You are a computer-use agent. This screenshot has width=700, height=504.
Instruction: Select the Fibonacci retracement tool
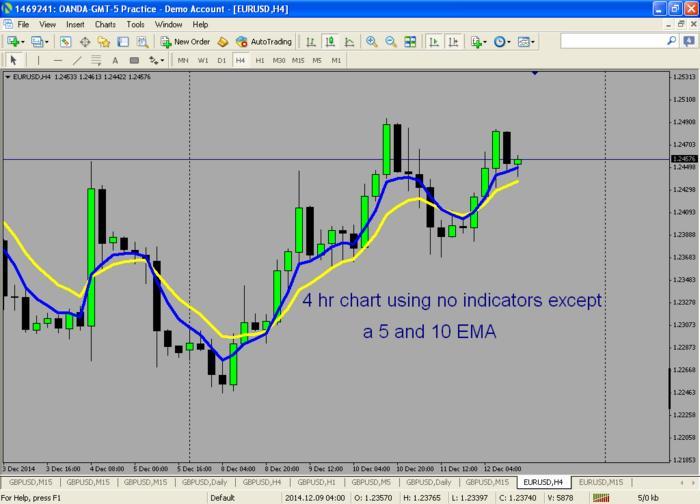pyautogui.click(x=96, y=60)
